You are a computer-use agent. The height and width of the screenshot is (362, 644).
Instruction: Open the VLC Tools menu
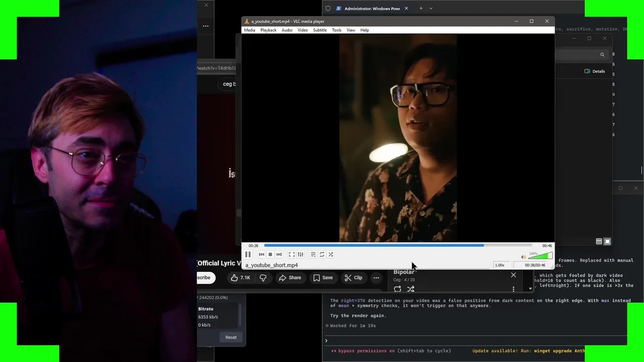[337, 30]
